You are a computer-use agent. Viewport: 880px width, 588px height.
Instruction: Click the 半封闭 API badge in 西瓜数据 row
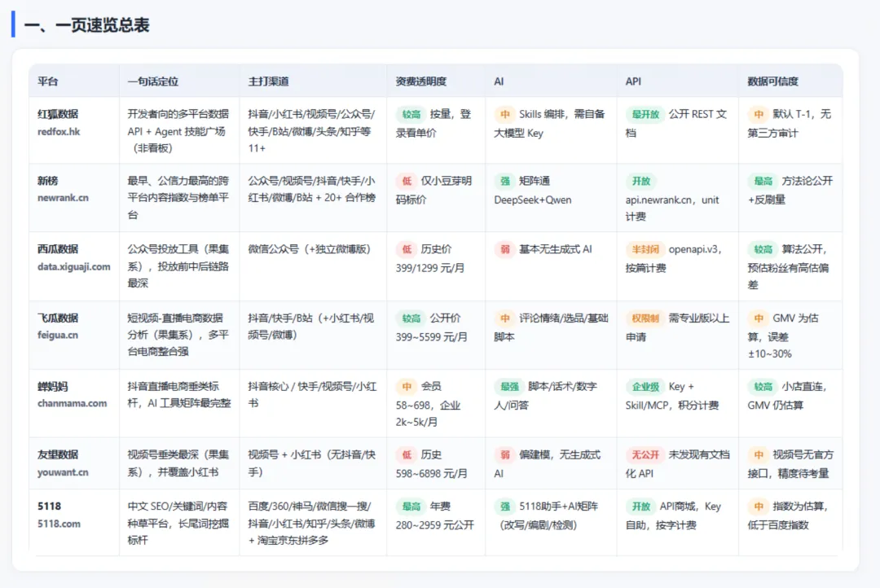point(645,249)
